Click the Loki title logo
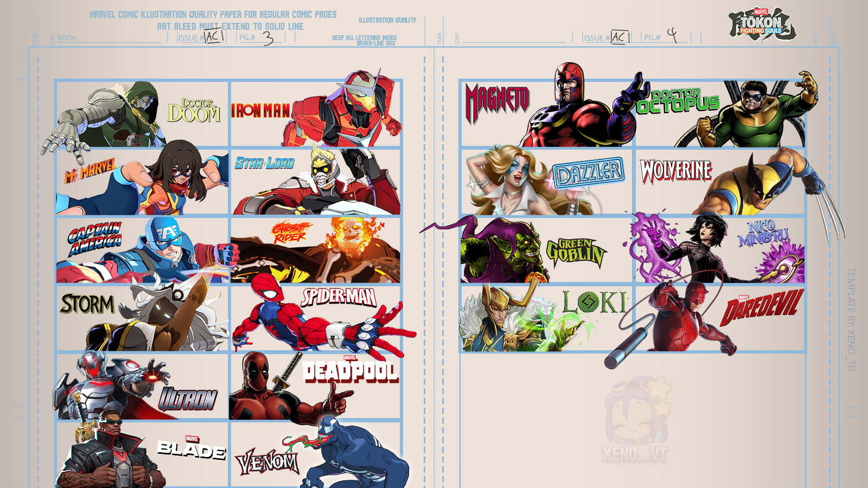The image size is (868, 488). coord(595,302)
